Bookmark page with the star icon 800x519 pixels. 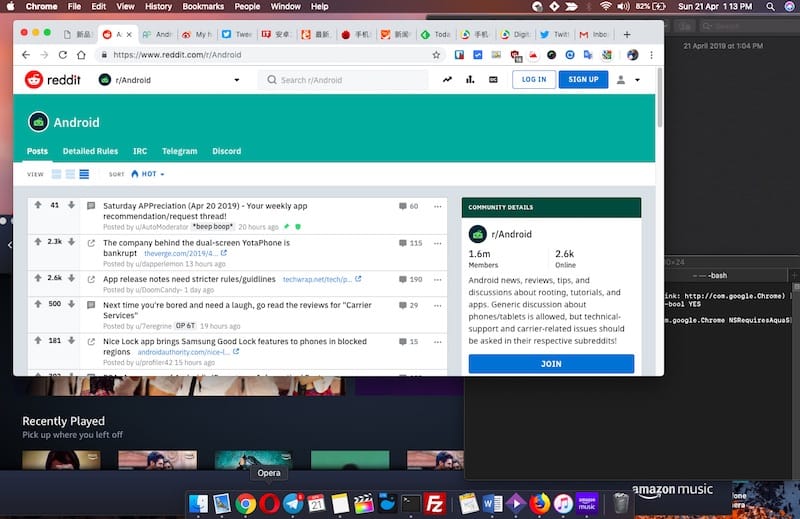point(436,55)
